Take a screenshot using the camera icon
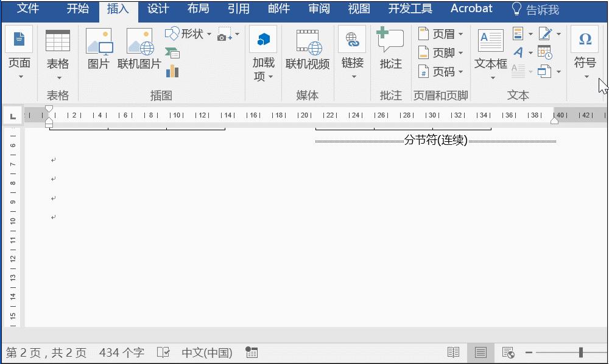Viewport: 609px width, 364px height. coord(223,37)
